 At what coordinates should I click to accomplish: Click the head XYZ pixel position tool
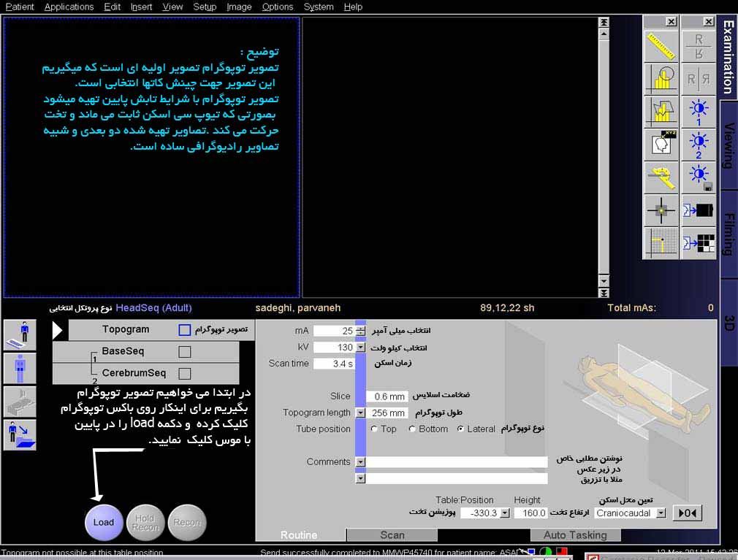click(661, 145)
